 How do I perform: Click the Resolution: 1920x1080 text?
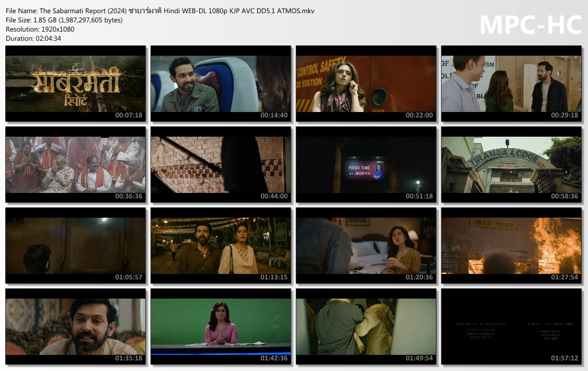tap(40, 29)
